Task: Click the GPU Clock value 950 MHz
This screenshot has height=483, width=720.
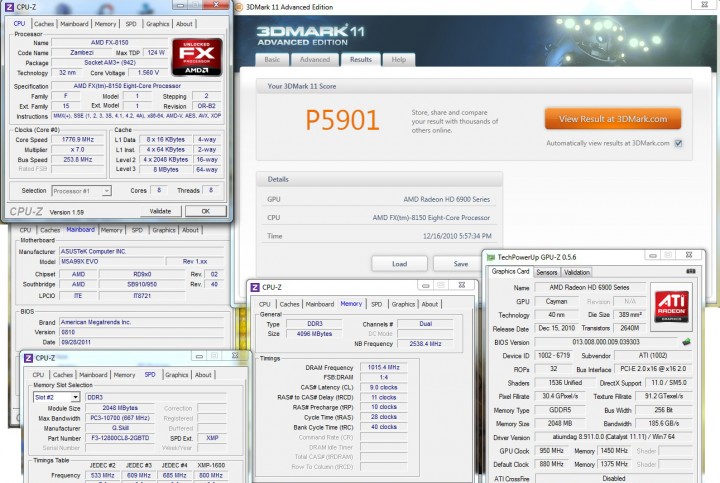Action: [x=551, y=451]
